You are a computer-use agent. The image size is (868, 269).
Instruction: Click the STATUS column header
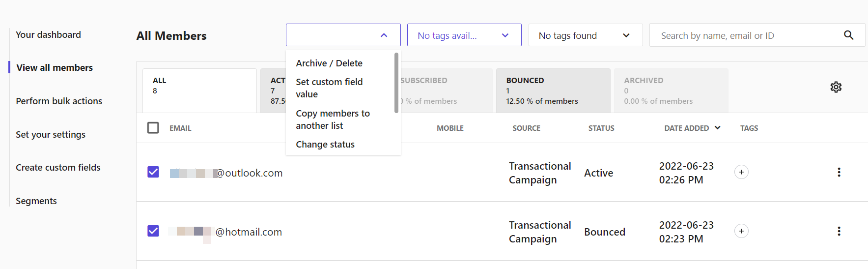point(601,128)
